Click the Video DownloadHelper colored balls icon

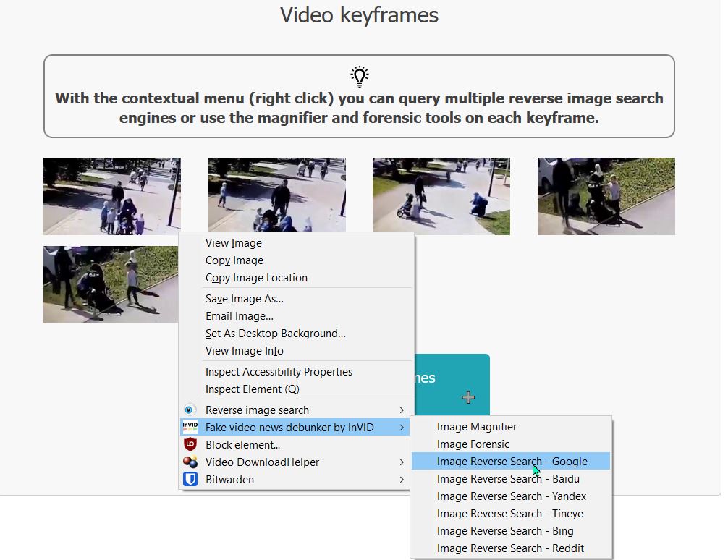(190, 462)
